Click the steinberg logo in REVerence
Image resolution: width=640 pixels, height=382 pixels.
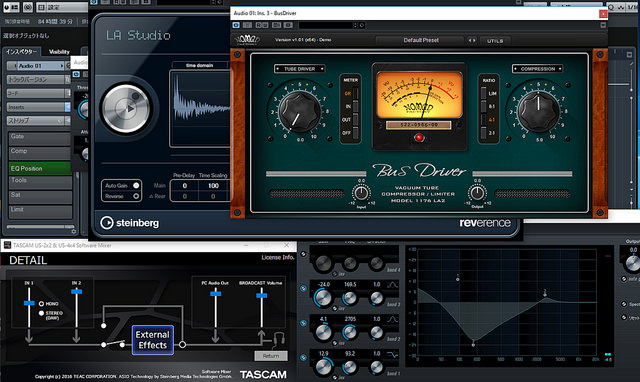(x=130, y=223)
